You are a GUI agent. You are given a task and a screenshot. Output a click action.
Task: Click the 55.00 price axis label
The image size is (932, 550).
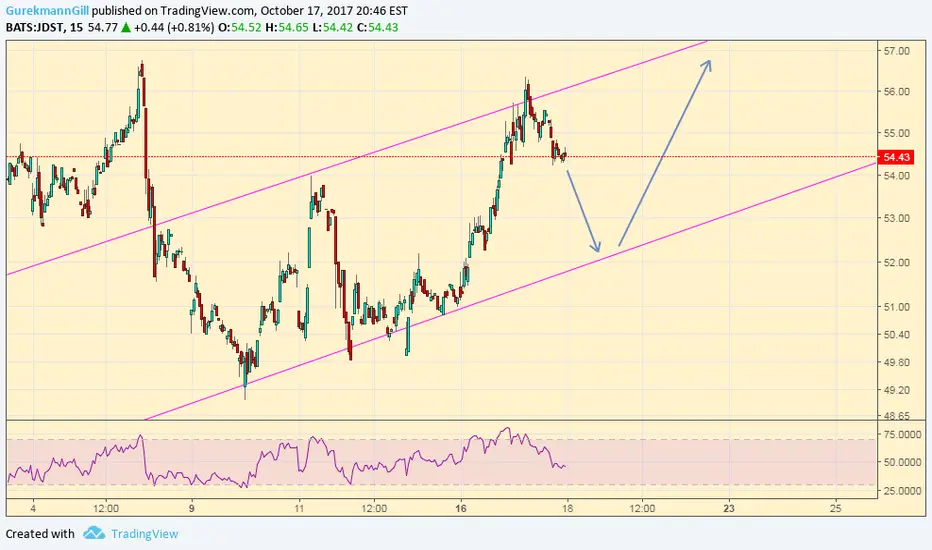896,133
